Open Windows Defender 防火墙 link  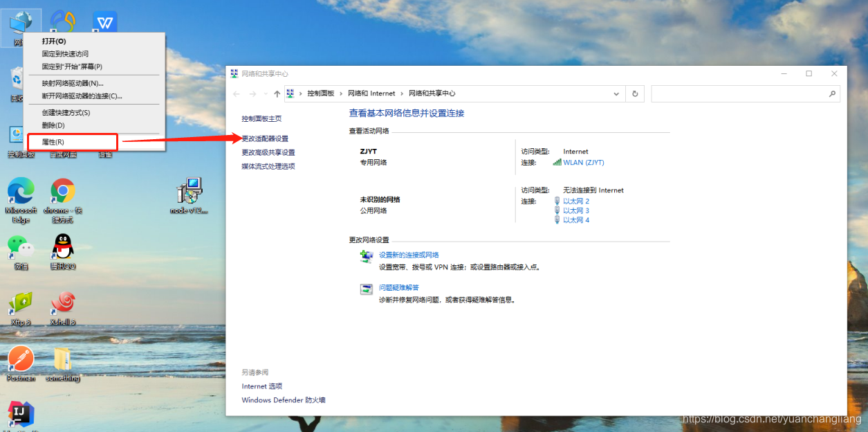pos(283,399)
